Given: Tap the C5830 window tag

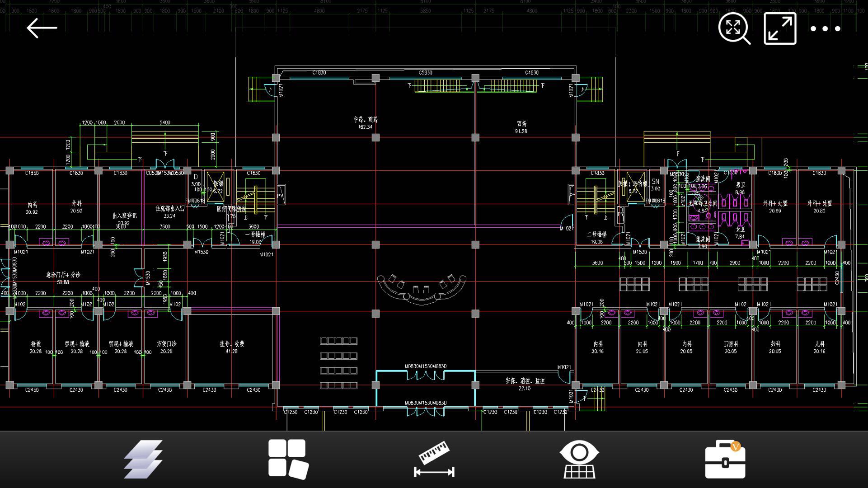Looking at the screenshot, I should [425, 72].
